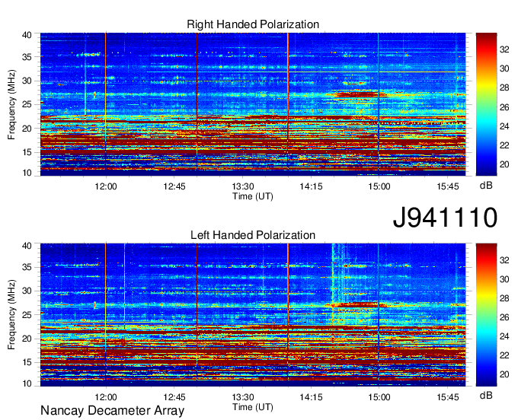Click the 15 MHz tick on left-handed plot
Viewport: 518px width, 420px height.
click(27, 362)
